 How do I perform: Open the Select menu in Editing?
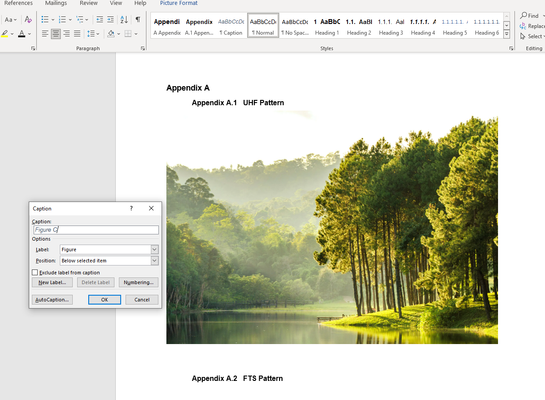pyautogui.click(x=532, y=36)
